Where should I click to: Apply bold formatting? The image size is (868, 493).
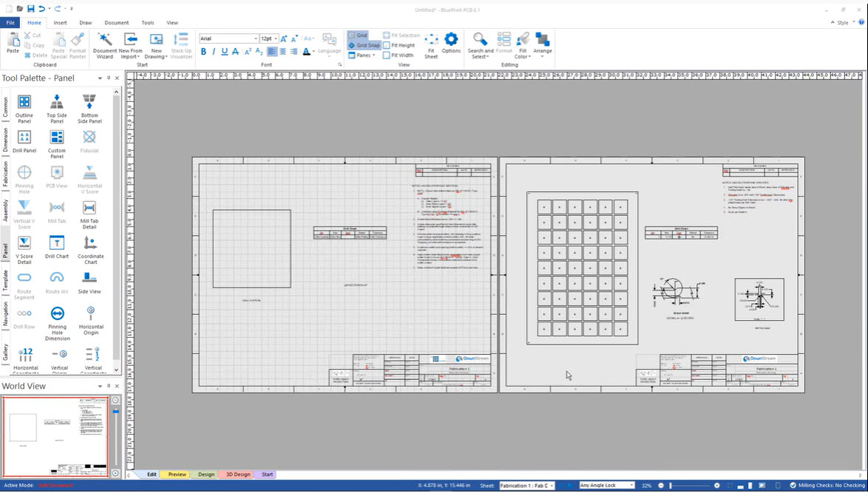[204, 52]
